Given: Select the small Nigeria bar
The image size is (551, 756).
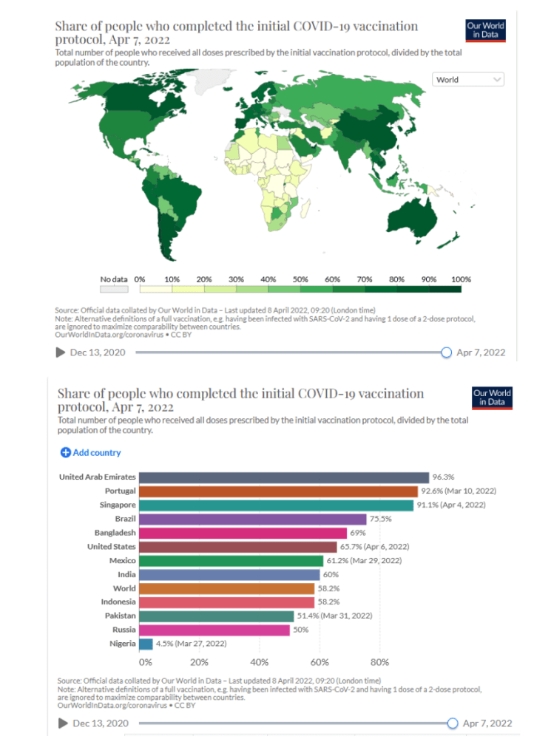Looking at the screenshot, I should tap(146, 644).
